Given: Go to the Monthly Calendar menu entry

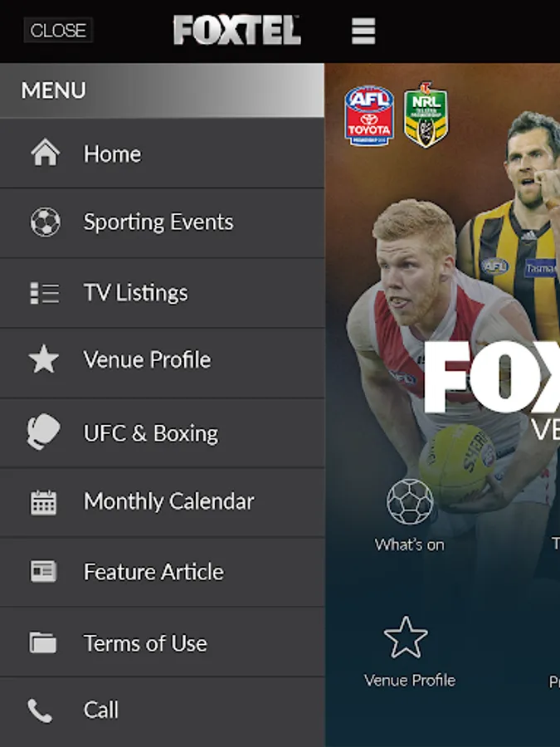Looking at the screenshot, I should pos(162,503).
